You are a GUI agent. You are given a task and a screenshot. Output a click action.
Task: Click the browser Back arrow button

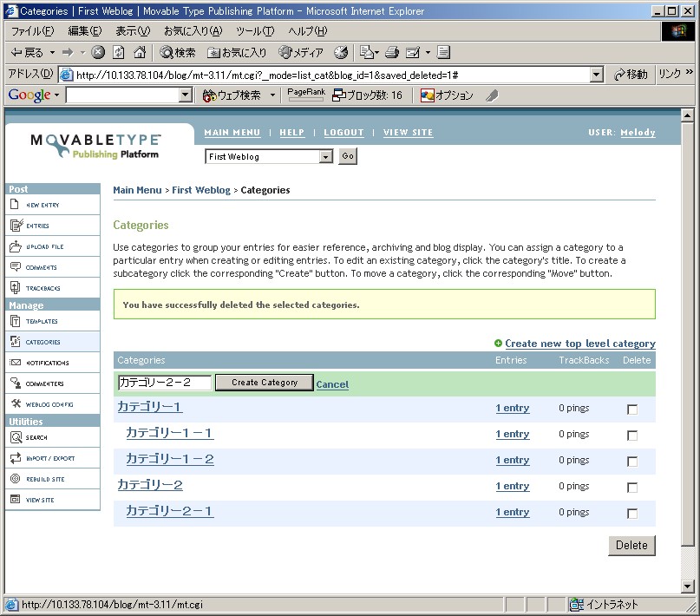pos(27,53)
